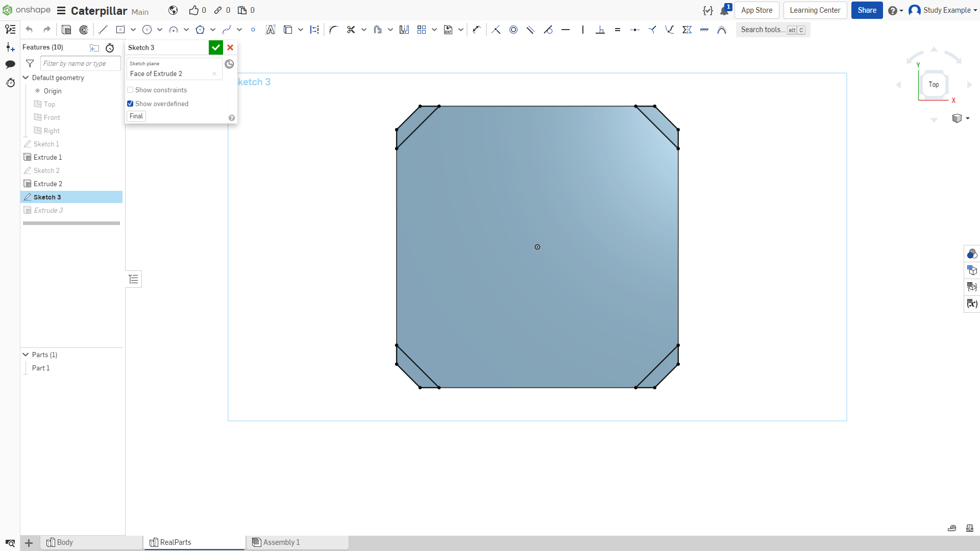Accept Sketch 3 with green checkmark
980x551 pixels.
pyautogui.click(x=216, y=47)
